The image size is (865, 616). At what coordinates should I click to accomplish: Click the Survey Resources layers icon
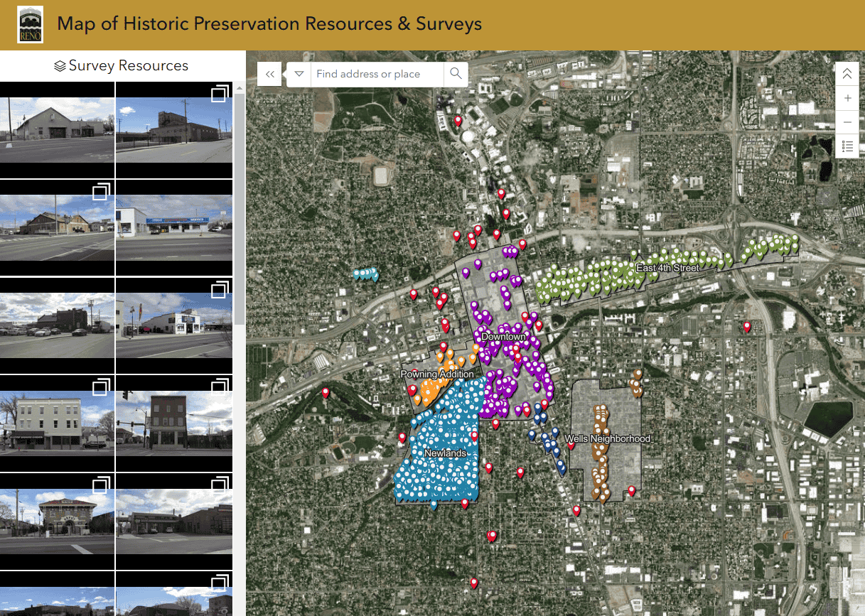coord(60,66)
